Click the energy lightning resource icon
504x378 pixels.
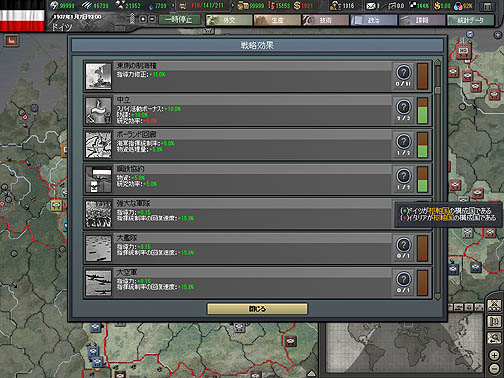pos(54,6)
